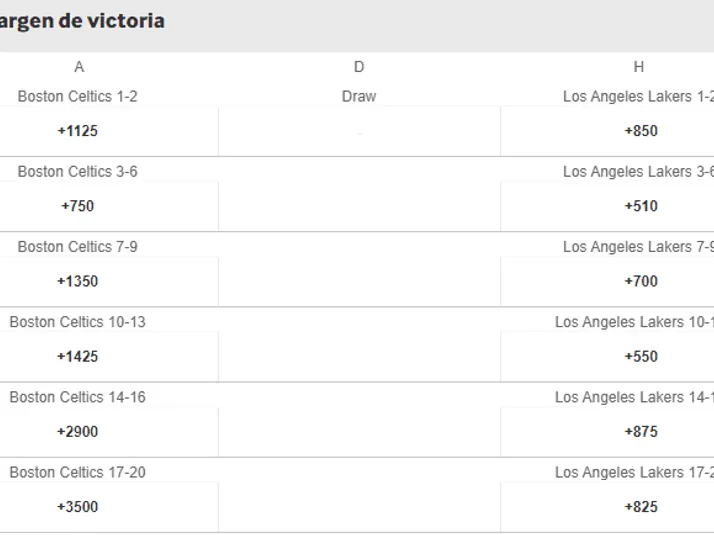Choose Los Angeles Lakers 3-6 odds +510
The height and width of the screenshot is (535, 714).
pos(641,206)
